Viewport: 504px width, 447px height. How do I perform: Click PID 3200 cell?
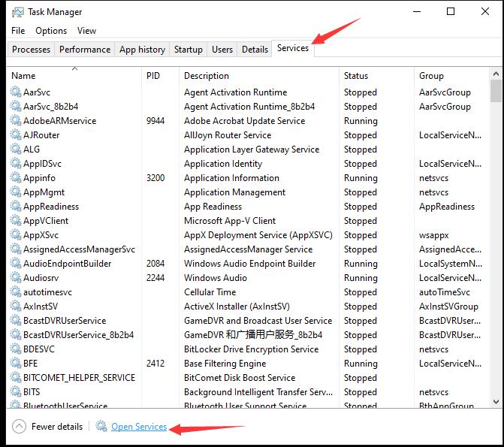click(155, 177)
